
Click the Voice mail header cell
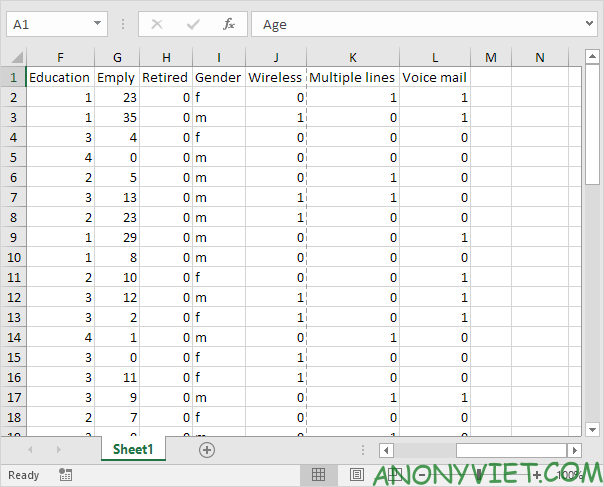point(434,77)
